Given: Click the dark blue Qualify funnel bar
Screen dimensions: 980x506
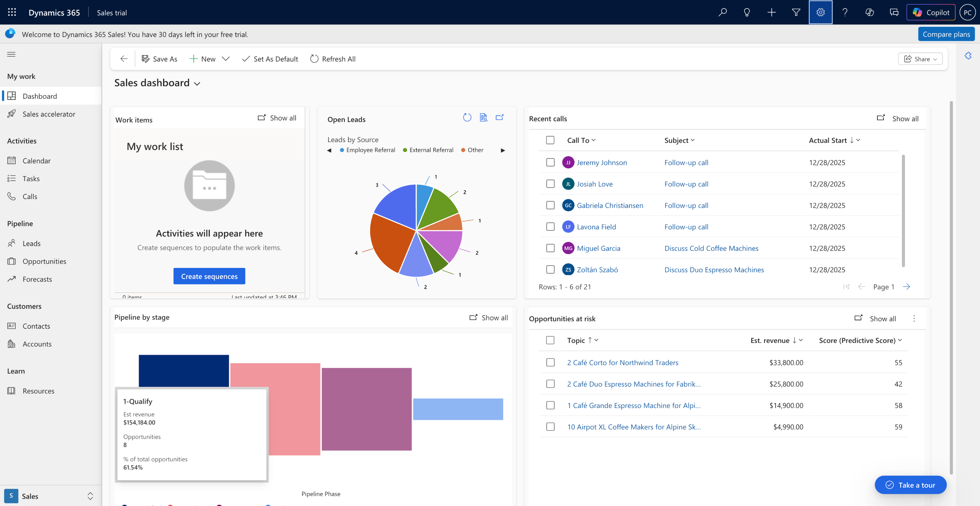Looking at the screenshot, I should (184, 370).
